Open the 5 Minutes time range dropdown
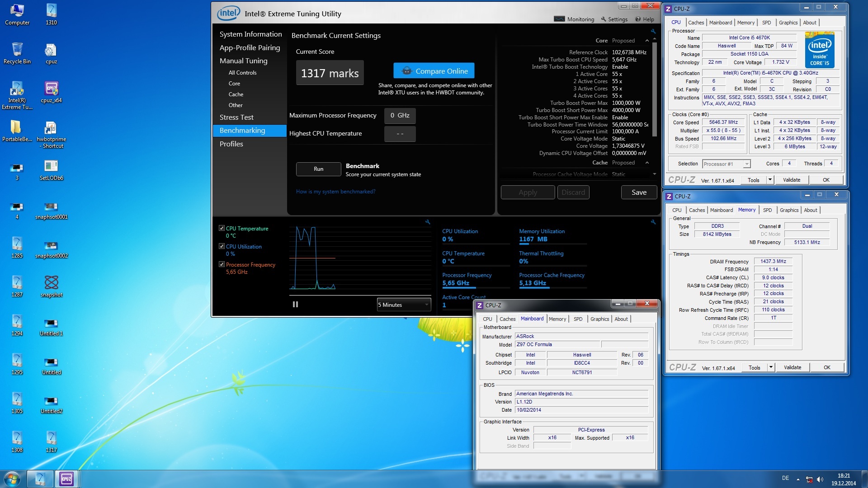This screenshot has height=488, width=868. click(x=404, y=305)
